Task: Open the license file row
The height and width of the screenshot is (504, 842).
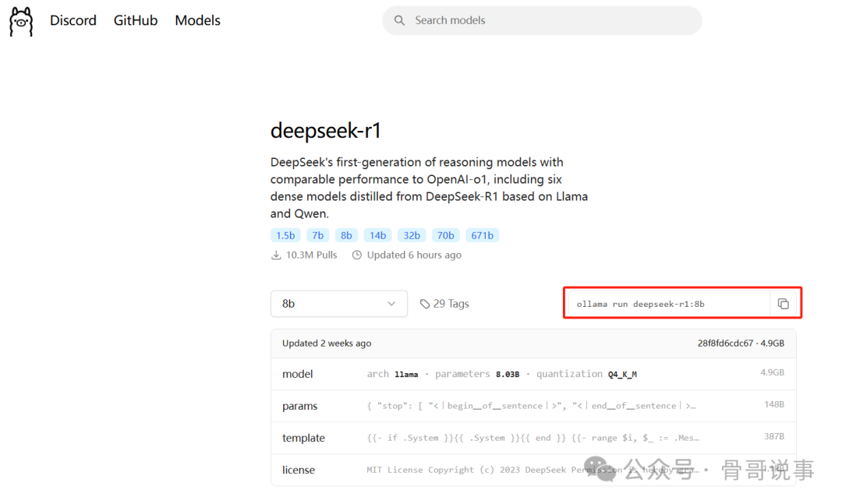Action: (x=533, y=470)
